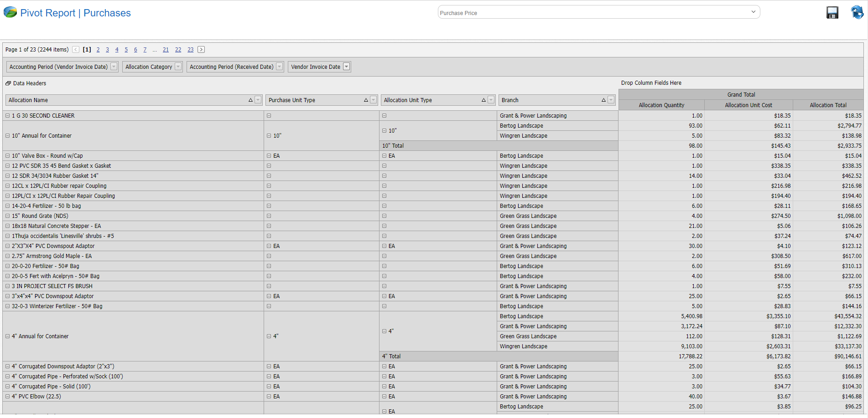The height and width of the screenshot is (418, 868).
Task: Open the Allocation Name filter dropdown
Action: click(x=258, y=100)
